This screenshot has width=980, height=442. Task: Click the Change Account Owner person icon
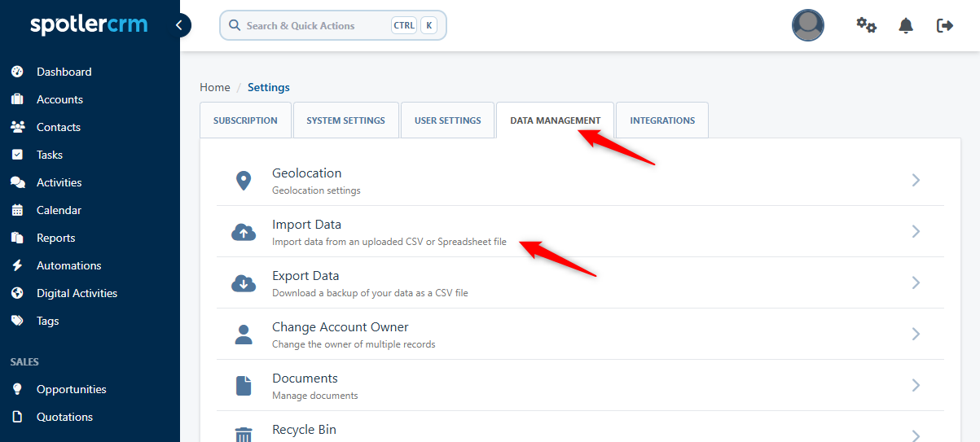pyautogui.click(x=243, y=335)
